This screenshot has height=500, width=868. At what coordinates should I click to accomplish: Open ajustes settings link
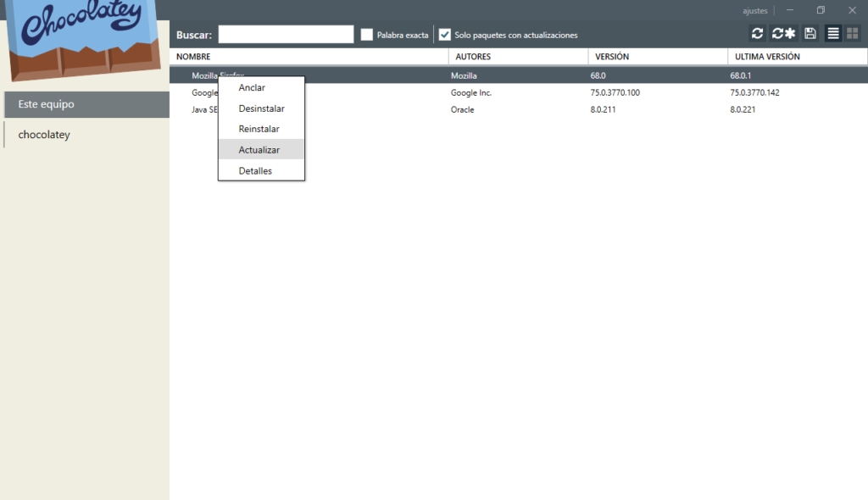[755, 10]
